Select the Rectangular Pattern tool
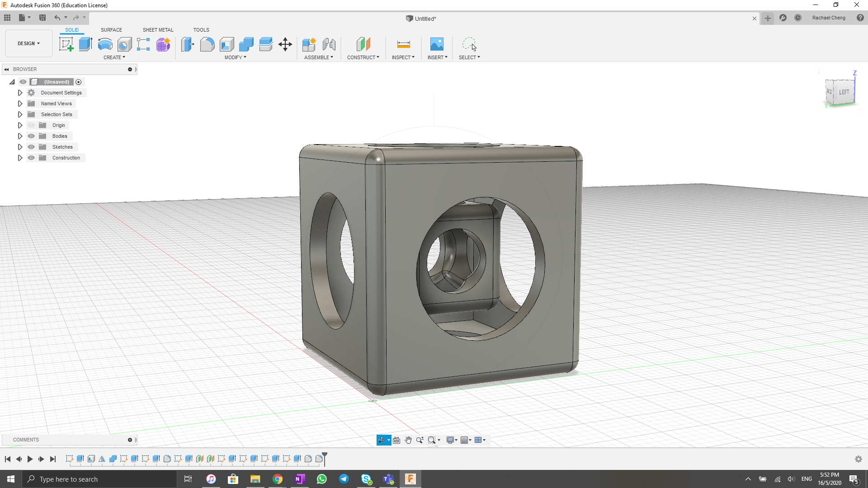This screenshot has width=868, height=488. click(x=143, y=44)
